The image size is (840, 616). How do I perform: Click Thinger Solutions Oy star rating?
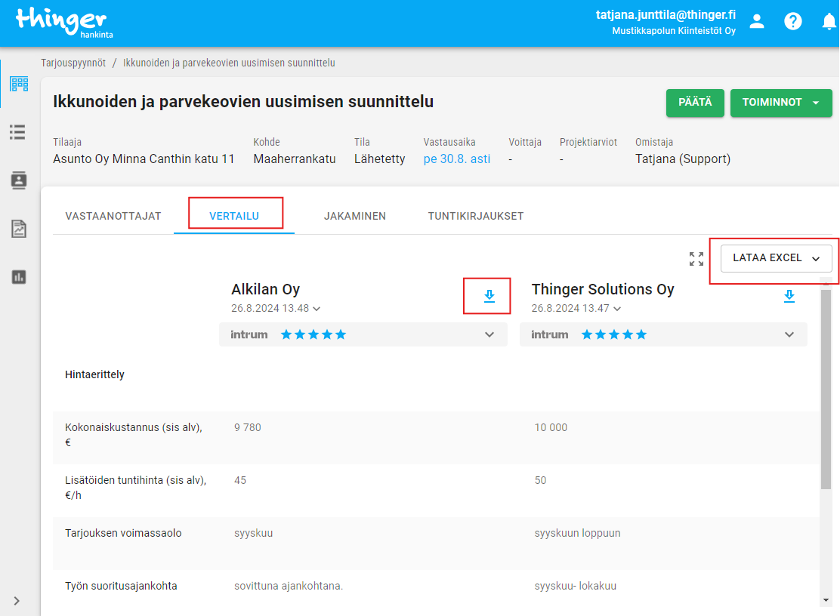point(614,334)
